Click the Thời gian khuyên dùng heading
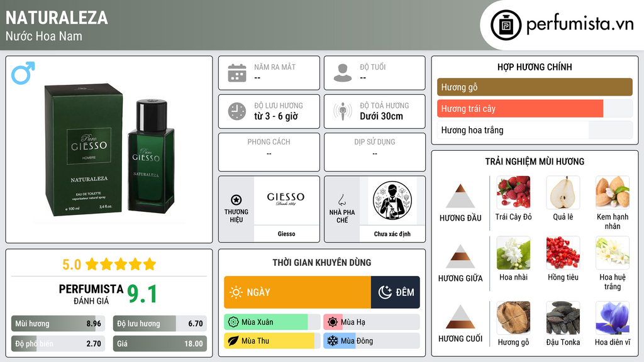Viewport: 644px width, 362px height. point(322,263)
